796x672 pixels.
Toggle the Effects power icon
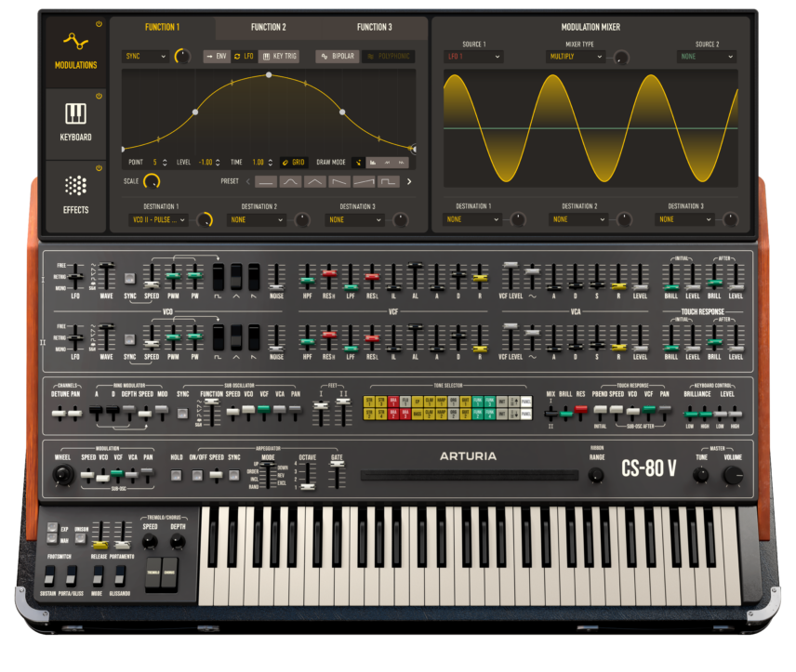pyautogui.click(x=99, y=168)
